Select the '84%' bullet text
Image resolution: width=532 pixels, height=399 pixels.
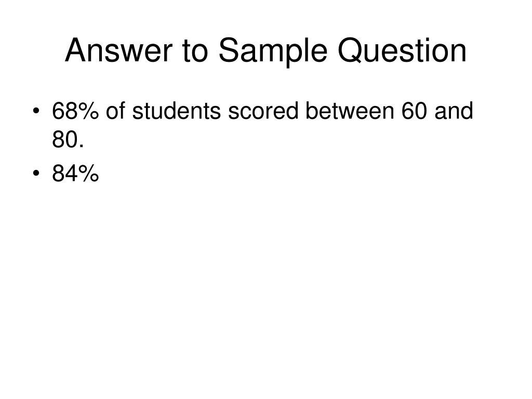75,173
